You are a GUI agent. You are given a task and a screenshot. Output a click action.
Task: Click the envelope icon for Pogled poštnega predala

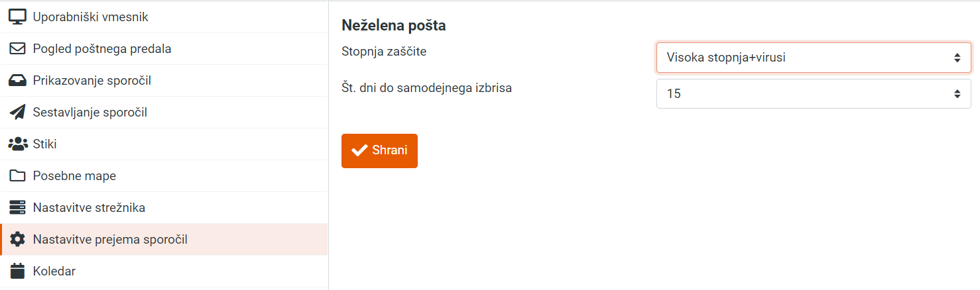coord(17,49)
